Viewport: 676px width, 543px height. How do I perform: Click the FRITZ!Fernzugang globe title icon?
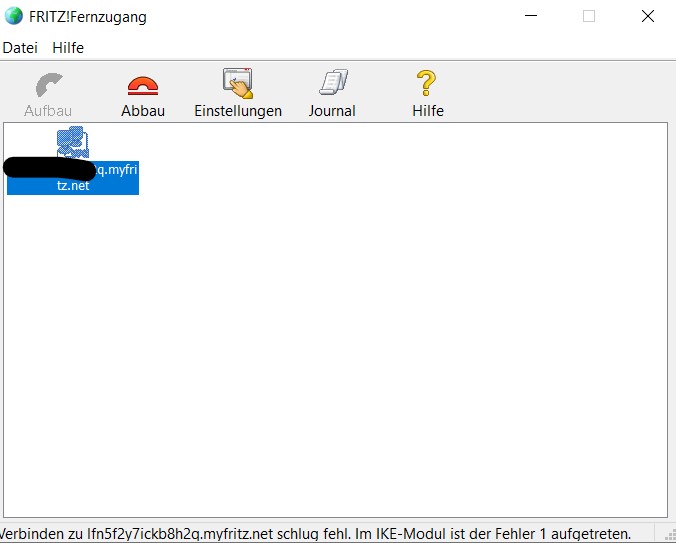pyautogui.click(x=13, y=16)
